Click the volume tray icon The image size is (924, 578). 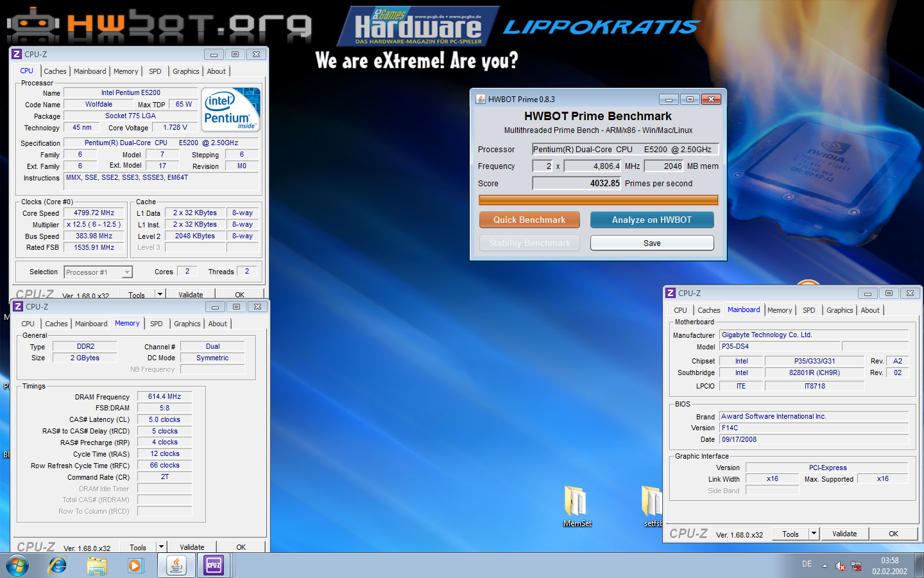coord(840,566)
